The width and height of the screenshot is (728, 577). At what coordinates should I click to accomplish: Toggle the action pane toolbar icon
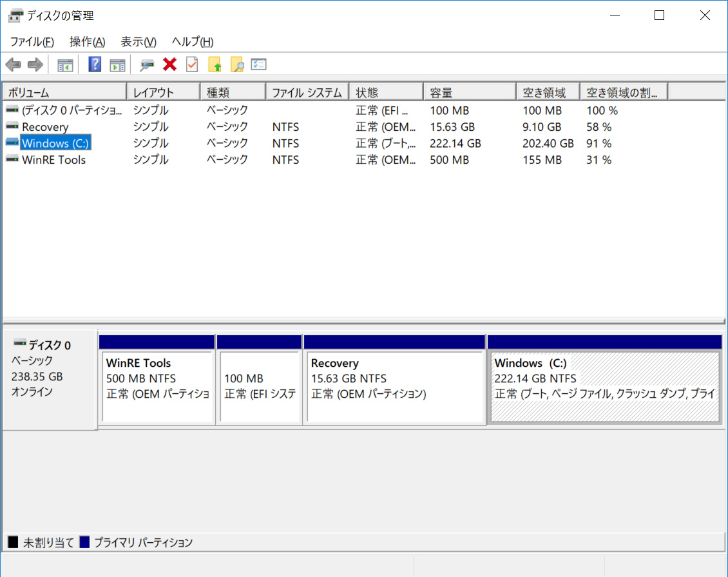pos(117,64)
